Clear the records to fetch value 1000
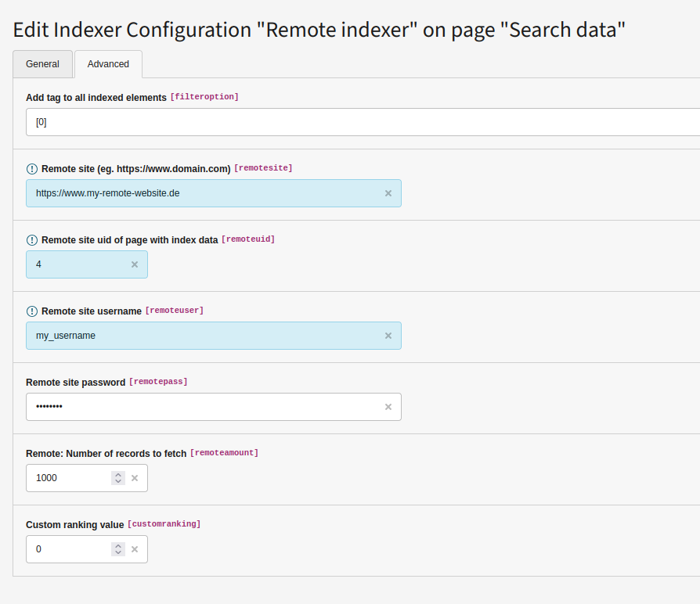700x604 pixels. point(135,478)
